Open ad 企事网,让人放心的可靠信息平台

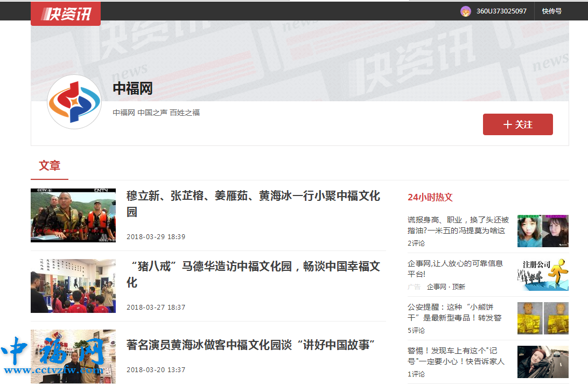(455, 269)
